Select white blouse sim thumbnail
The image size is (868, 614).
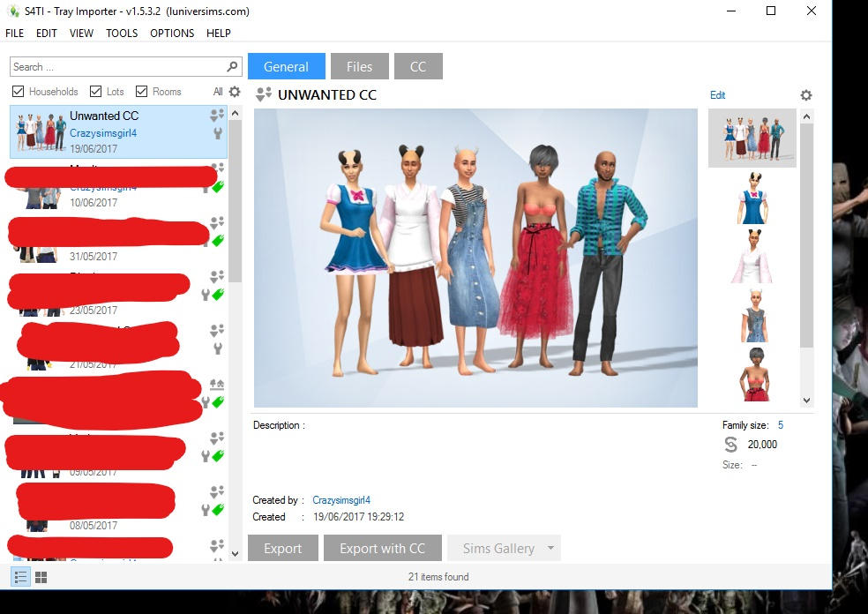coord(752,257)
